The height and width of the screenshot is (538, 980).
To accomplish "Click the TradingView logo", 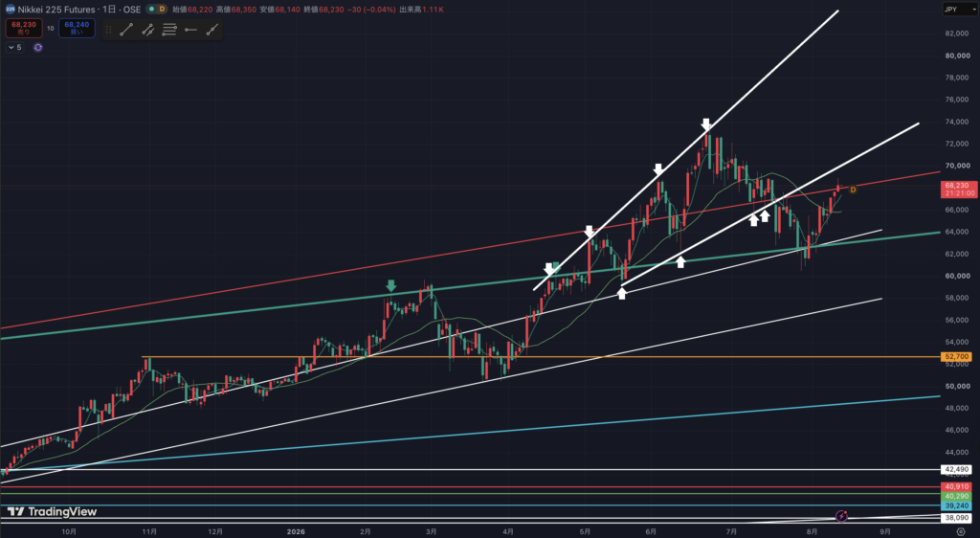I will click(52, 512).
